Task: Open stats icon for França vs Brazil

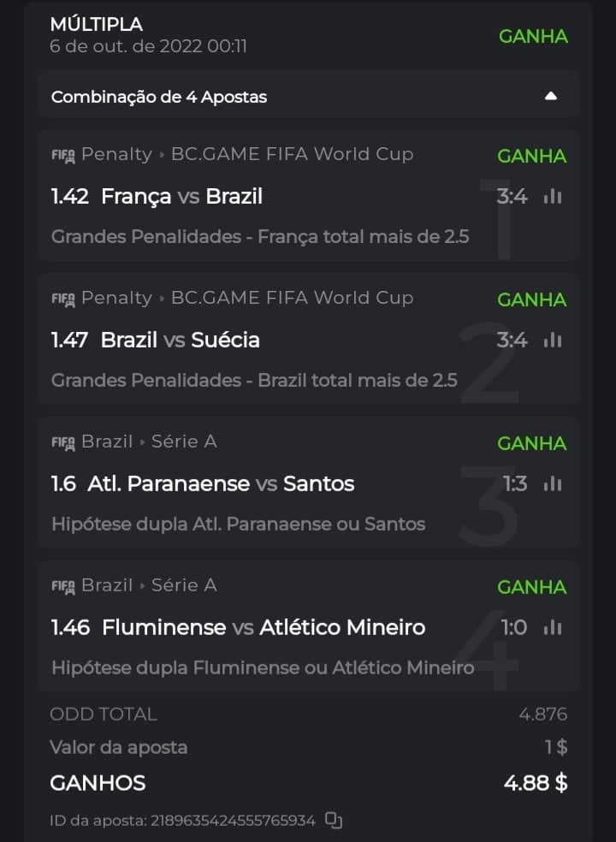Action: click(x=553, y=197)
